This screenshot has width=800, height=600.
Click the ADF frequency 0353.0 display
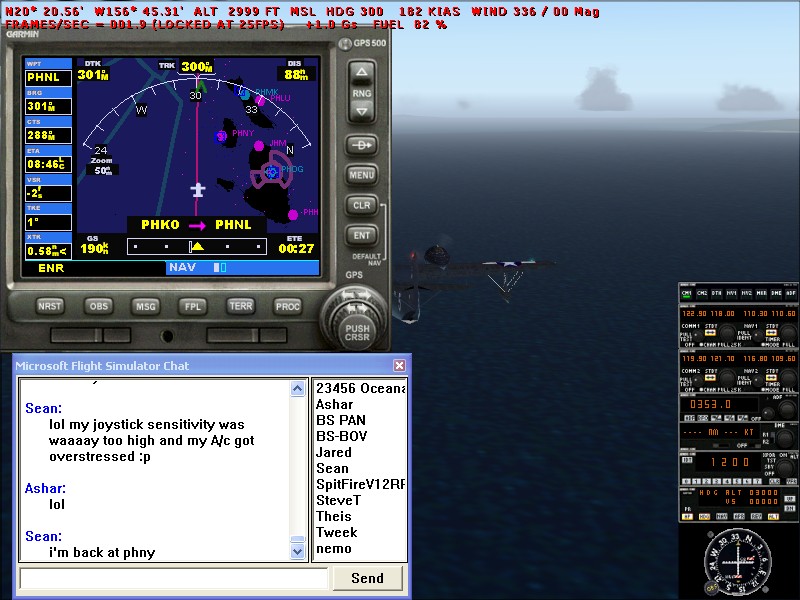pyautogui.click(x=719, y=405)
